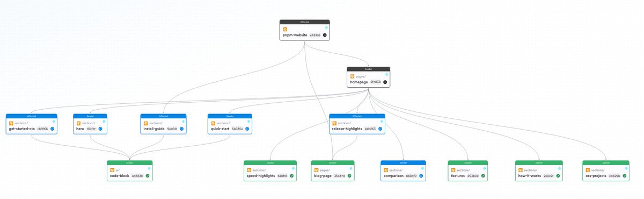Click the orange component icon on oss-projects node
Screen dimensions: 644x199
[588, 170]
